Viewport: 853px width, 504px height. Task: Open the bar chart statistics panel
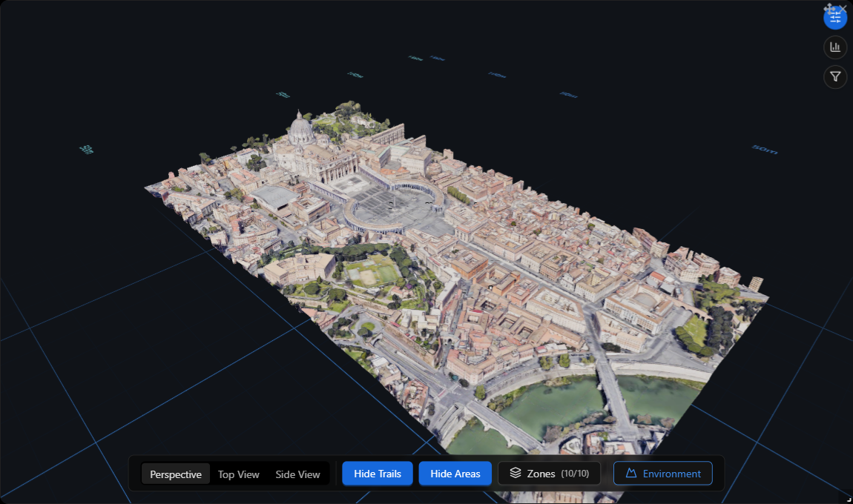pos(835,47)
